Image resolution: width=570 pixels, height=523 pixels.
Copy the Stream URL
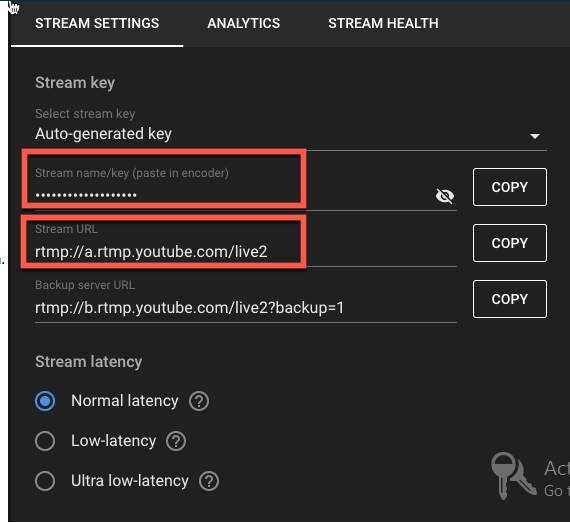pos(510,243)
